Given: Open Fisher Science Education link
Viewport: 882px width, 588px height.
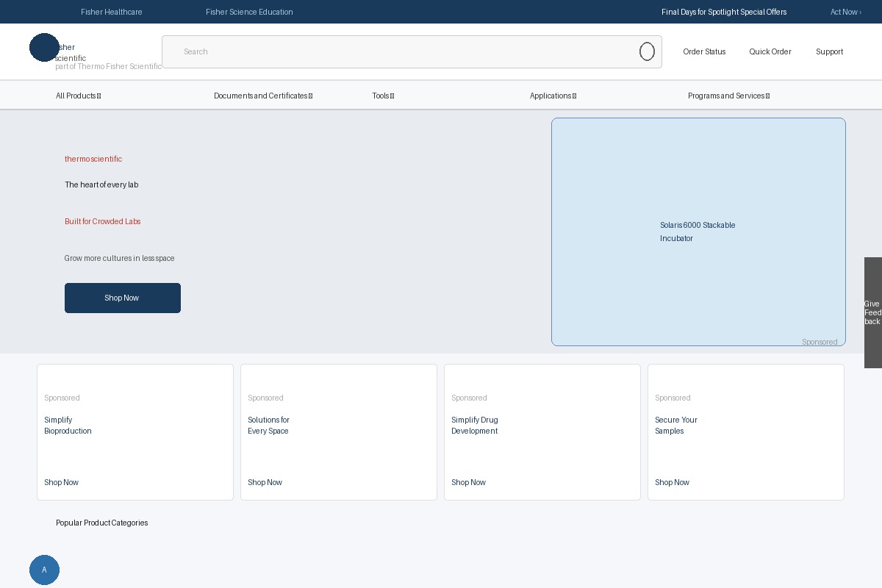Looking at the screenshot, I should 249,12.
